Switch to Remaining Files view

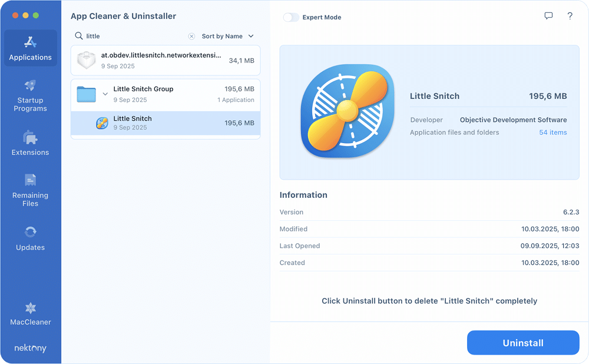(30, 191)
